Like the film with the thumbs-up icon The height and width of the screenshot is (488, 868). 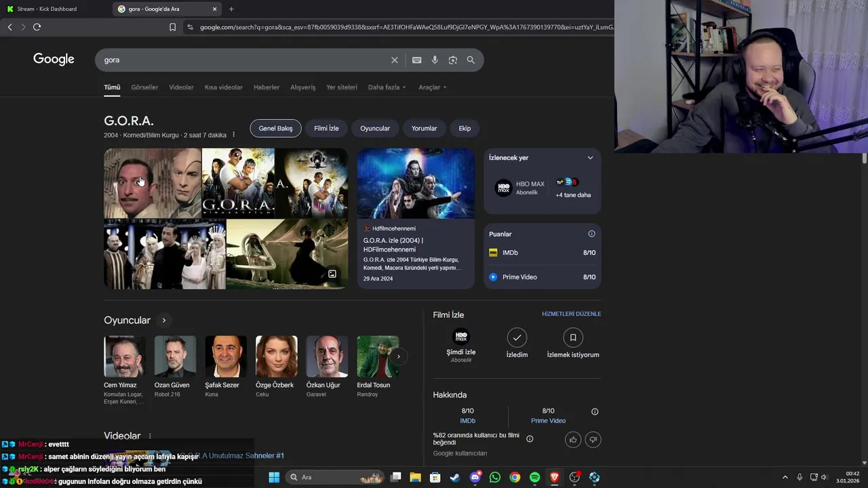[573, 439]
